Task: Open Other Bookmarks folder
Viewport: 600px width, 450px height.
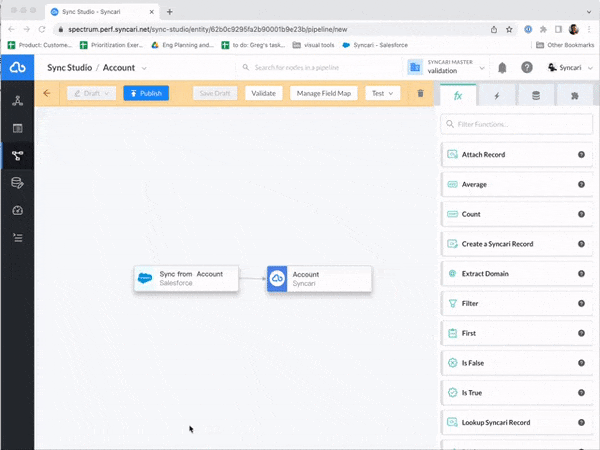Action: coord(565,45)
